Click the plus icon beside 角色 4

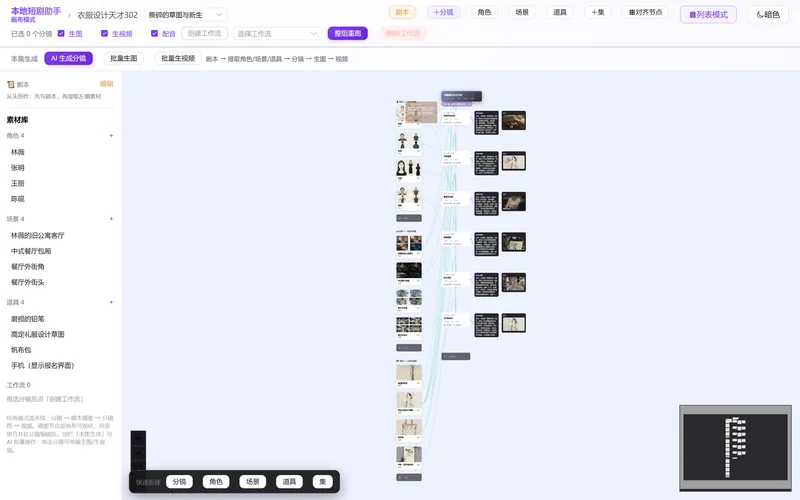coord(111,136)
